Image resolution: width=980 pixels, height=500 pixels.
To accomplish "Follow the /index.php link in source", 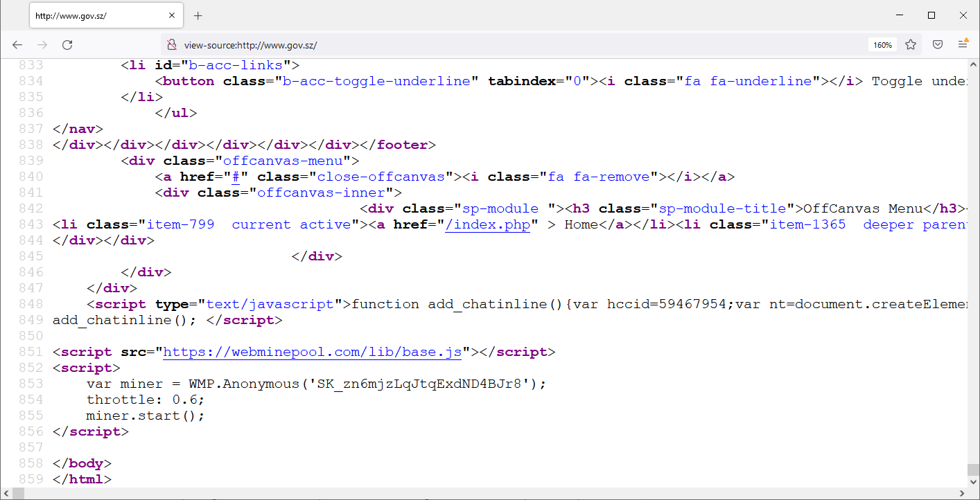I will (488, 224).
